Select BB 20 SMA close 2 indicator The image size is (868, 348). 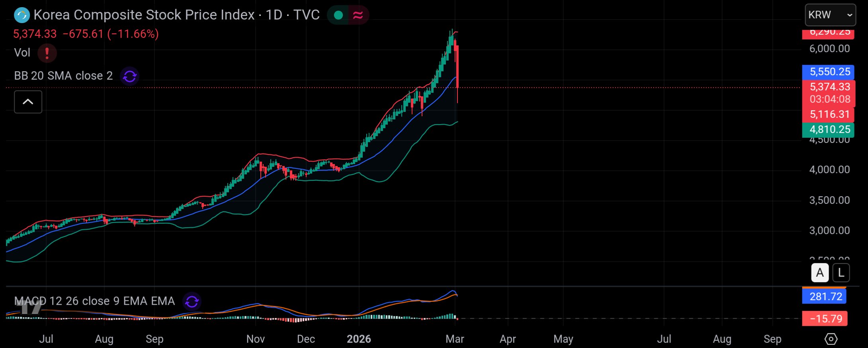tap(63, 76)
